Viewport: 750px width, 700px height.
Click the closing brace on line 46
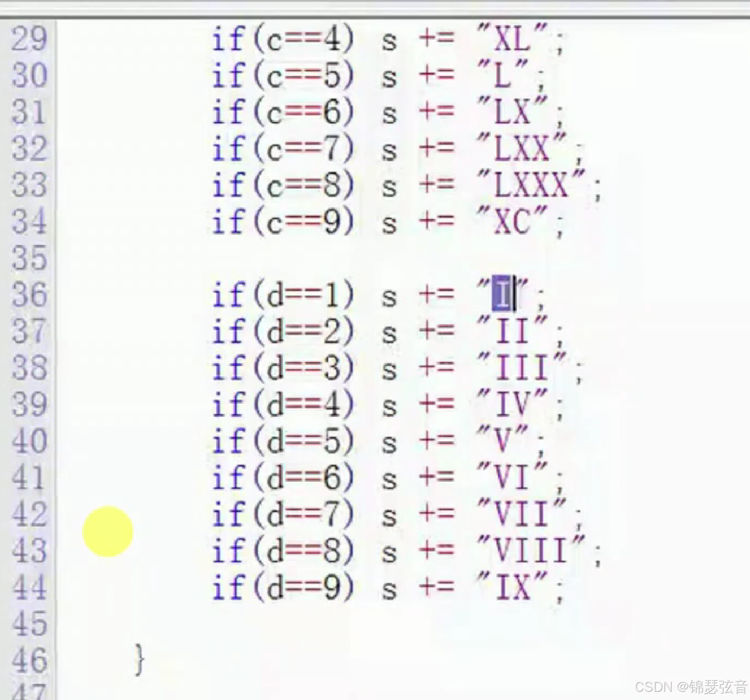point(140,660)
